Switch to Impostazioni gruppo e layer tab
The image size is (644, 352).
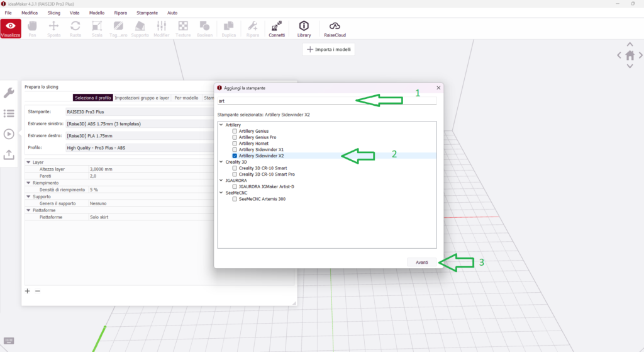tap(142, 98)
